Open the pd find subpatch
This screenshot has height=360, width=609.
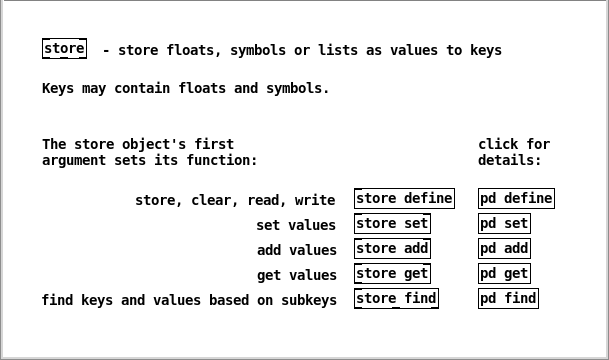[x=508, y=299]
